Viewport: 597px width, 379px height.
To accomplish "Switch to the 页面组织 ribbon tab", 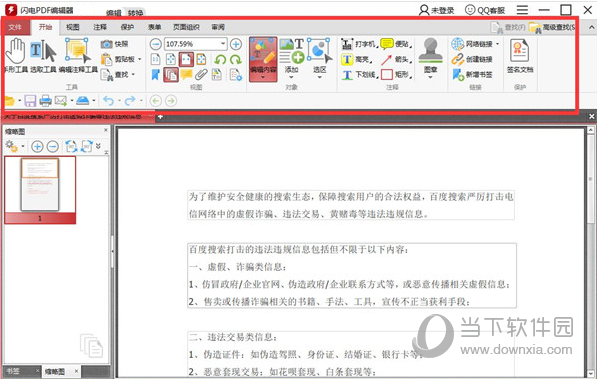I will tap(186, 27).
